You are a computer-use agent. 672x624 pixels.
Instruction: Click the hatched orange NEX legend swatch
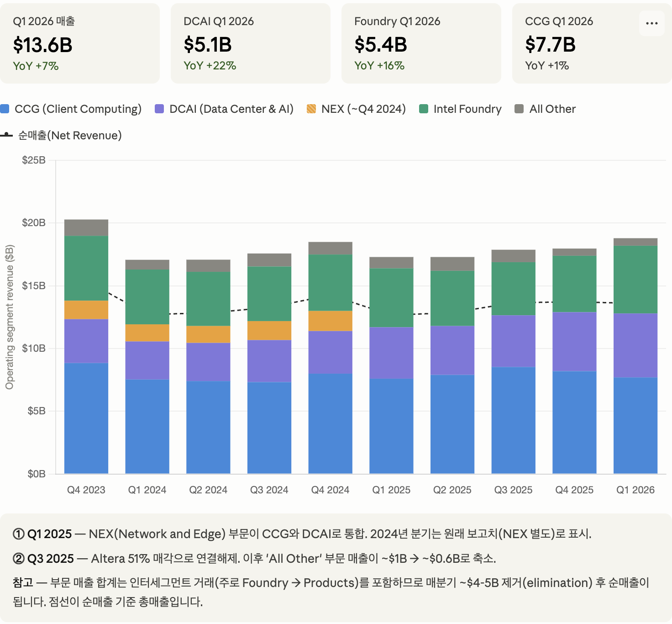coord(311,109)
